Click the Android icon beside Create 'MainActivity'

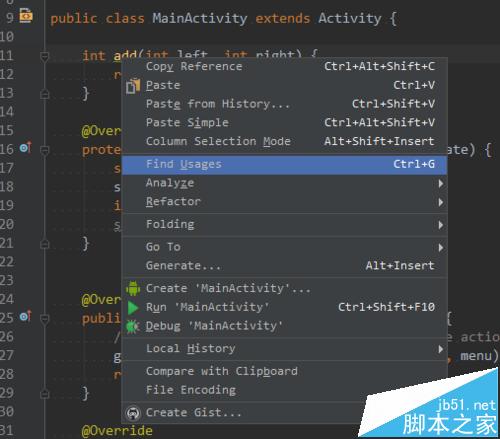pos(133,289)
